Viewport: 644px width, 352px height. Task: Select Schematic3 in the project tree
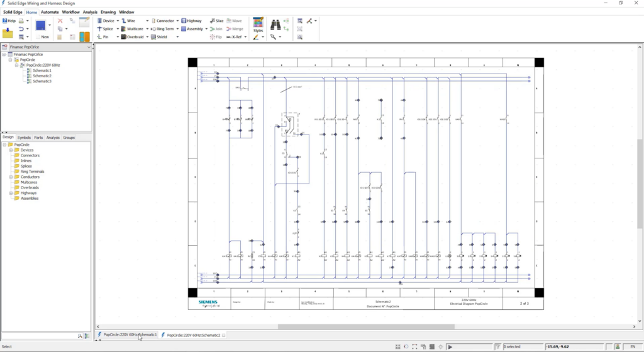[x=42, y=81]
